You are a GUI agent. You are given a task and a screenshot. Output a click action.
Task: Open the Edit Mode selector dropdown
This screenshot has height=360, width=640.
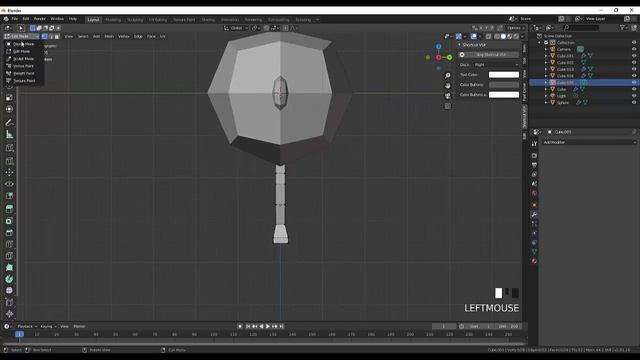22,36
